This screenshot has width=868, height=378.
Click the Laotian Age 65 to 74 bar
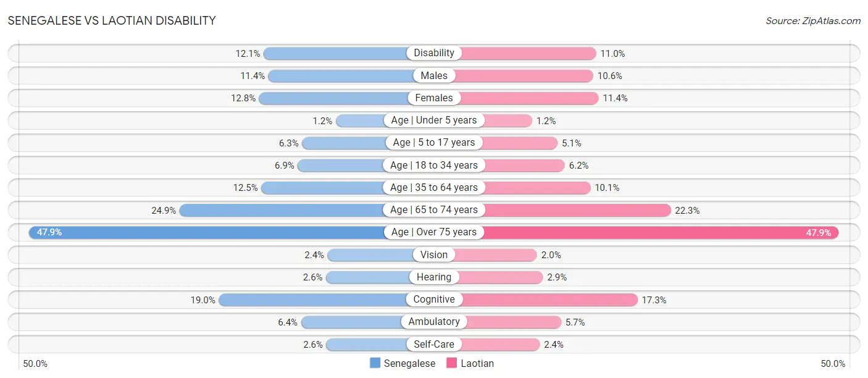[x=577, y=210]
